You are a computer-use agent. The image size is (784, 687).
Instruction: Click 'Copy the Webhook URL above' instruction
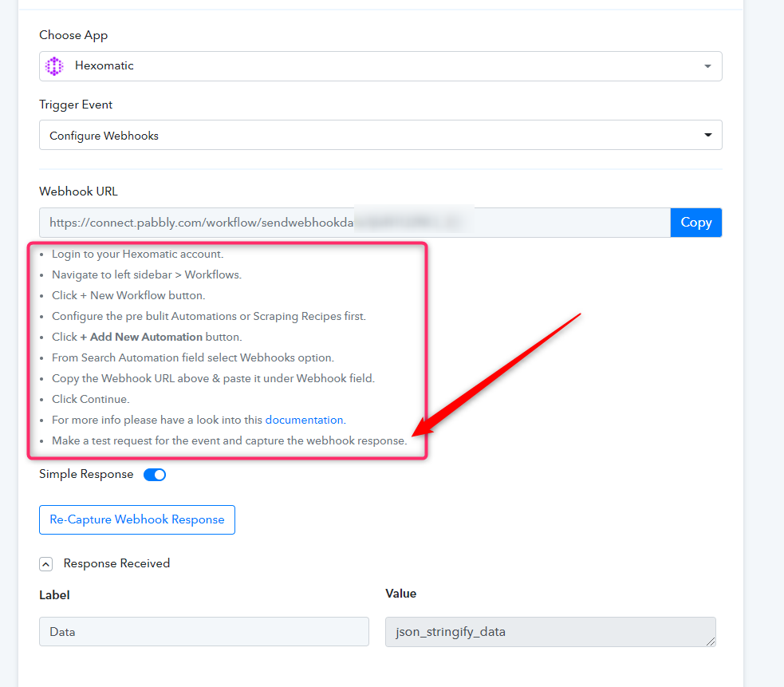[x=213, y=378]
